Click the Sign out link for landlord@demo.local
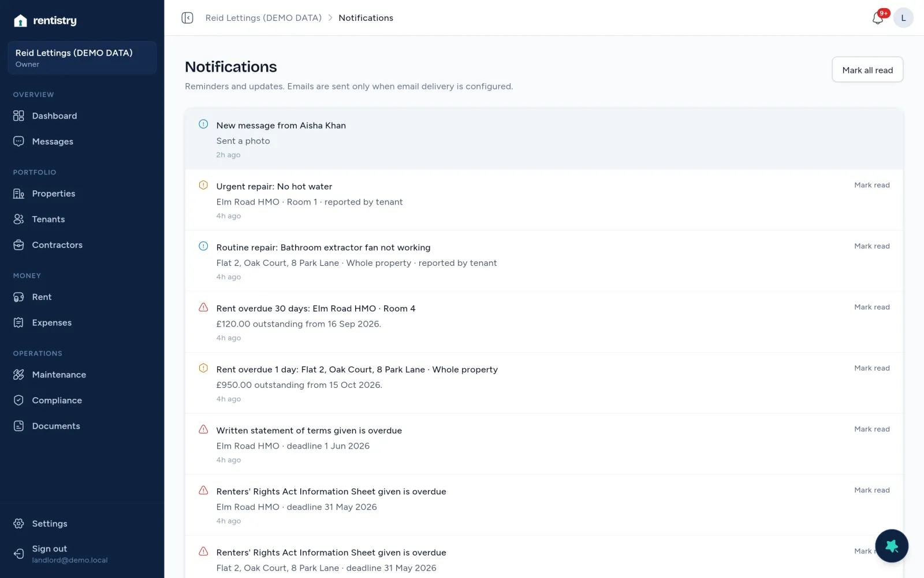This screenshot has width=924, height=578. coord(82,554)
